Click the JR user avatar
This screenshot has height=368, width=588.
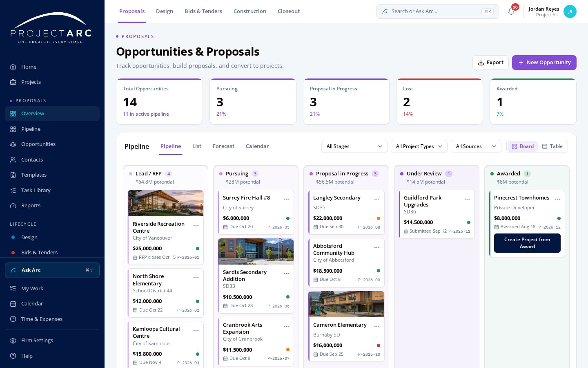(x=570, y=11)
